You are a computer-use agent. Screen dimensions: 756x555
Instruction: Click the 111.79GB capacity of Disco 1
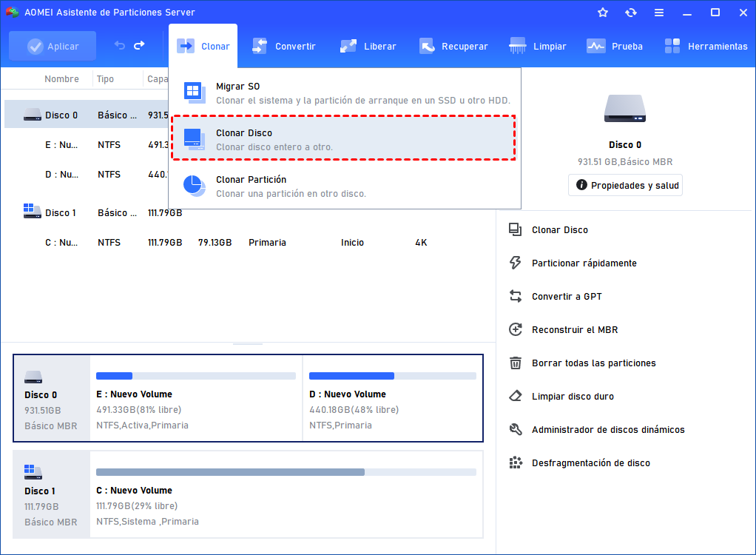point(165,212)
